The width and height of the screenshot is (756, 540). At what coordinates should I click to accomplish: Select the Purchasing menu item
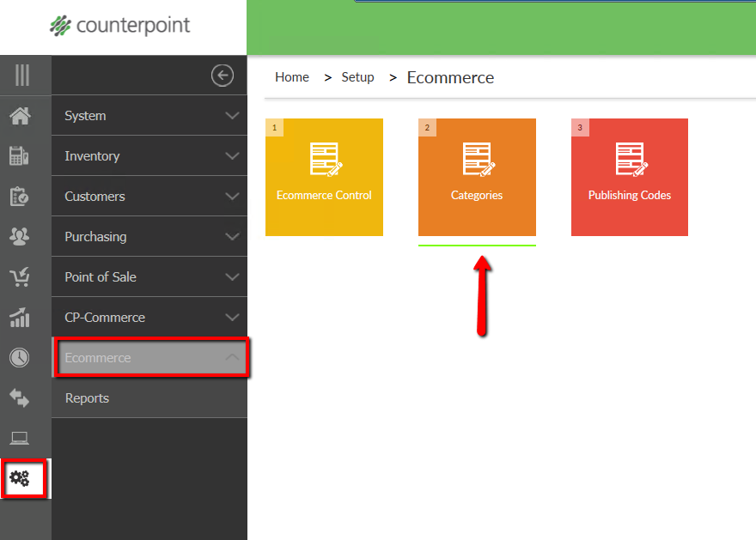pos(149,237)
